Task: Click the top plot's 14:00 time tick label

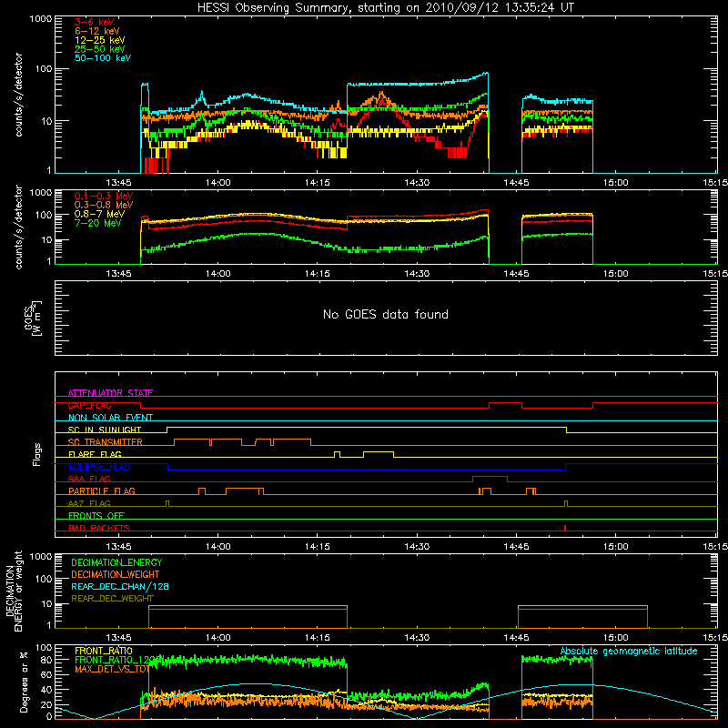Action: coord(217,183)
